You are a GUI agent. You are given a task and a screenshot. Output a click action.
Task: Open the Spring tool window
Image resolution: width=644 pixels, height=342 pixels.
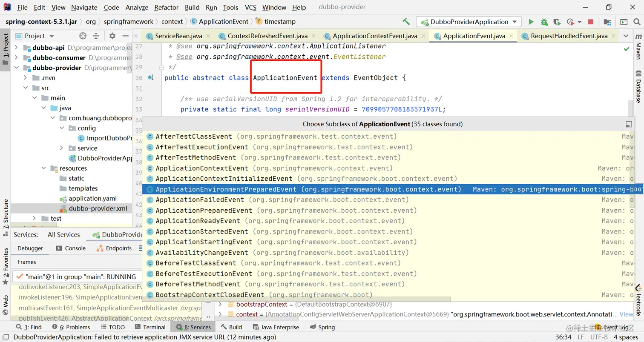point(322,327)
